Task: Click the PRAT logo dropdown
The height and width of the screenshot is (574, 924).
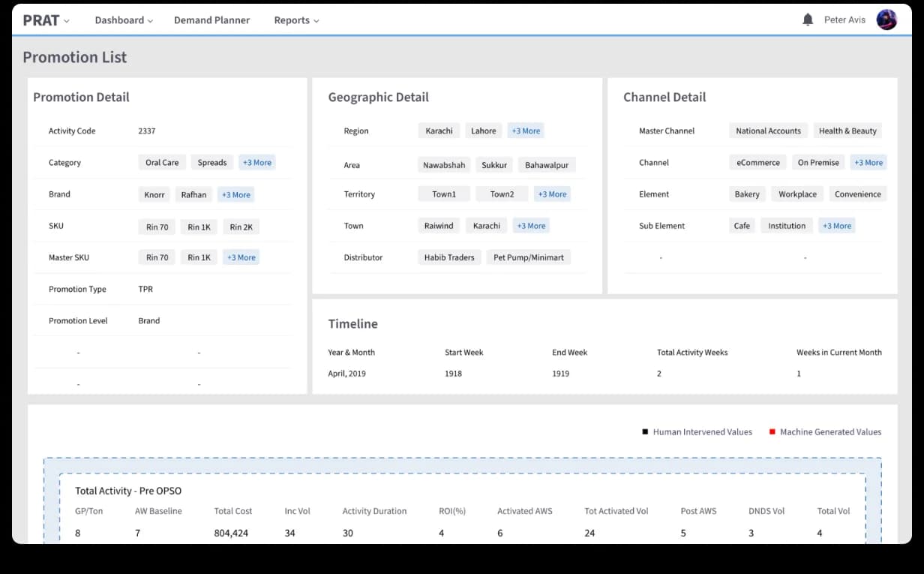Action: (46, 20)
